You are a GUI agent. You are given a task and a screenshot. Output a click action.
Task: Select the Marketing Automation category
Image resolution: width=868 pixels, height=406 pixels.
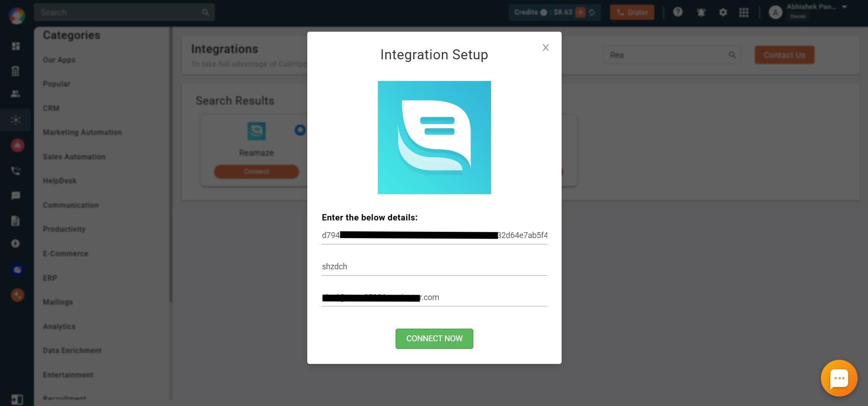tap(82, 132)
